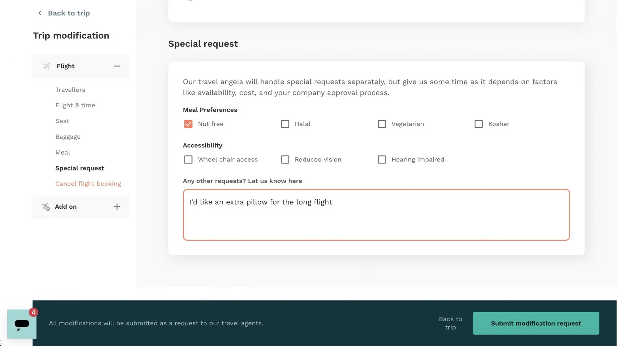Click the back chevron icon beside Back to trip
The height and width of the screenshot is (346, 644).
click(40, 13)
